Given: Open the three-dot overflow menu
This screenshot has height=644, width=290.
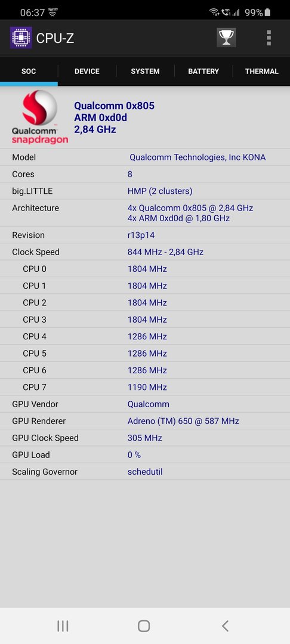Looking at the screenshot, I should pos(269,38).
